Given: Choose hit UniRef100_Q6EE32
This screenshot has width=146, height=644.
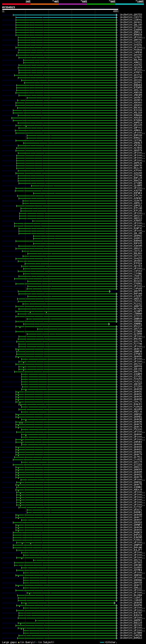Looking at the screenshot, I should point(131,299).
